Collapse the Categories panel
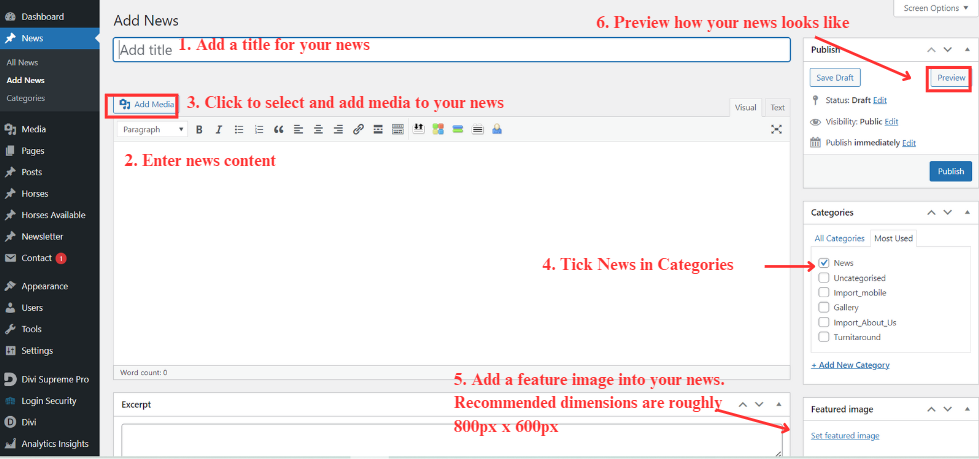Viewport: 979px width, 459px height. click(966, 213)
